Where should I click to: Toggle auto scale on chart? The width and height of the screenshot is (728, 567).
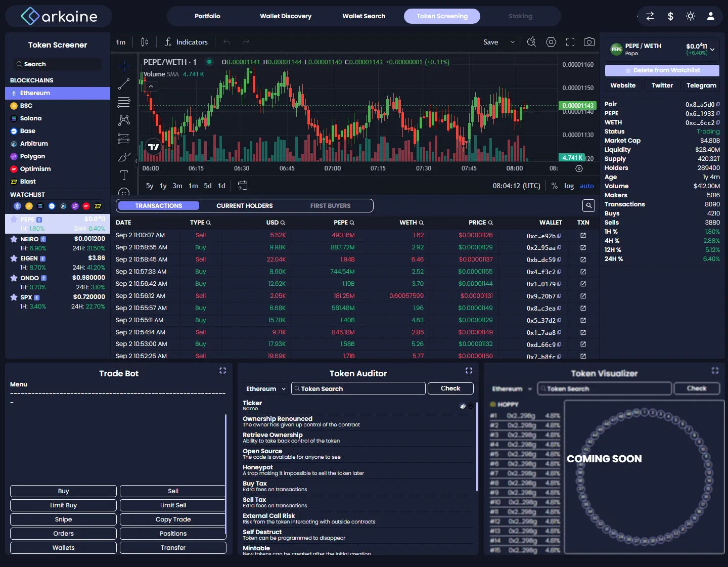click(587, 186)
